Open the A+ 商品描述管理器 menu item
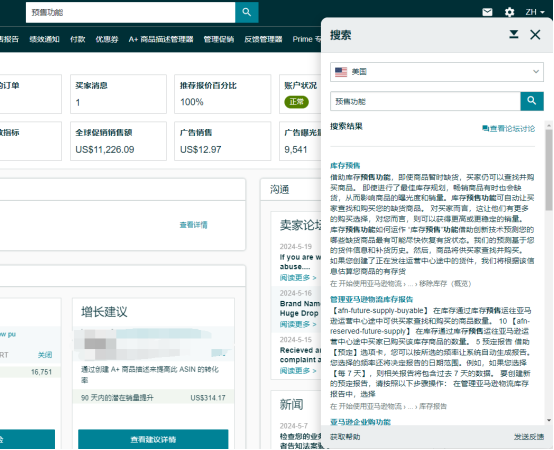This screenshot has width=554, height=450. tap(161, 39)
